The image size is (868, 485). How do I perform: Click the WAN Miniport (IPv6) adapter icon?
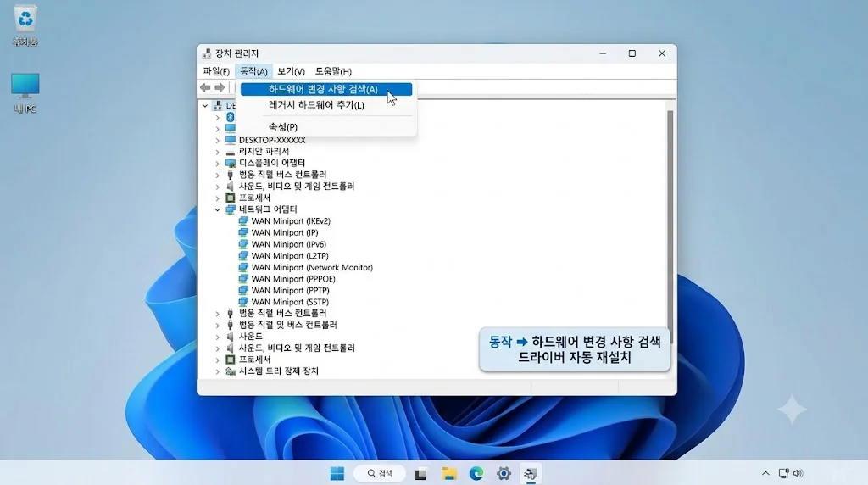click(x=243, y=244)
